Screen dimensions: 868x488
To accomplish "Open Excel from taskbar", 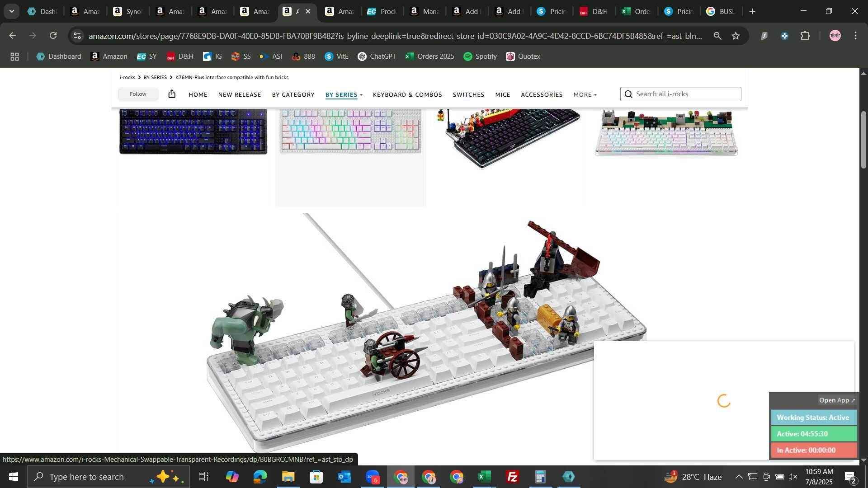I will coord(485,477).
